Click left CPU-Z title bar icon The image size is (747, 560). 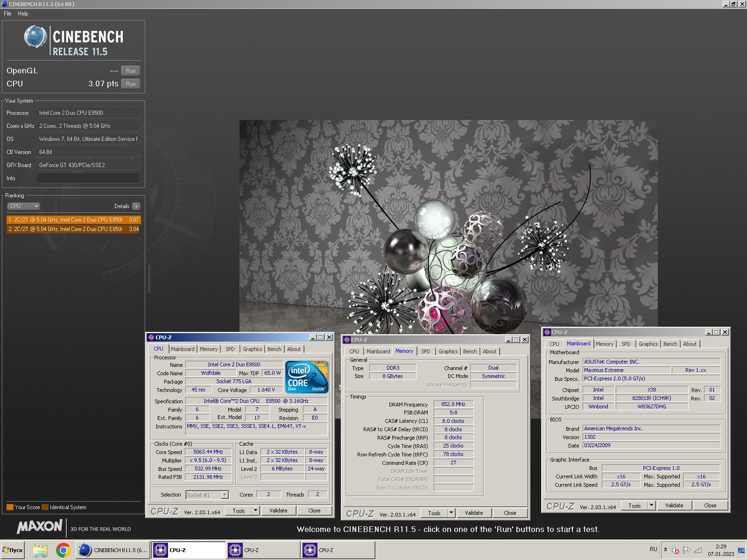[151, 337]
